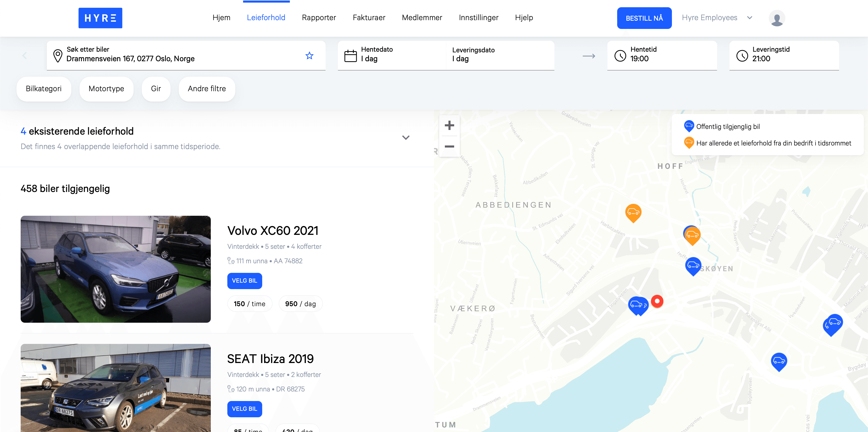Click the blue car marker near Karenslyst Allé east

click(833, 325)
